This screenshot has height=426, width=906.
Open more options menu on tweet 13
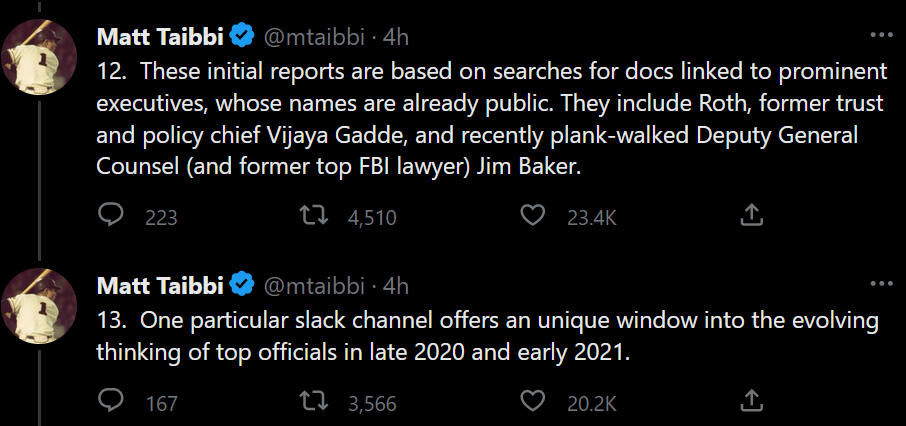881,284
